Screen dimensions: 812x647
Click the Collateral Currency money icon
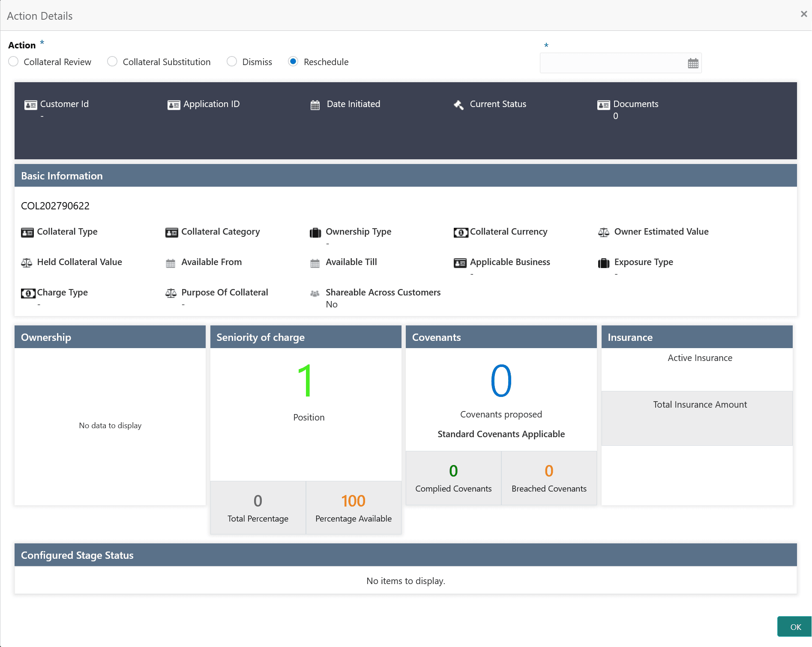coord(461,233)
